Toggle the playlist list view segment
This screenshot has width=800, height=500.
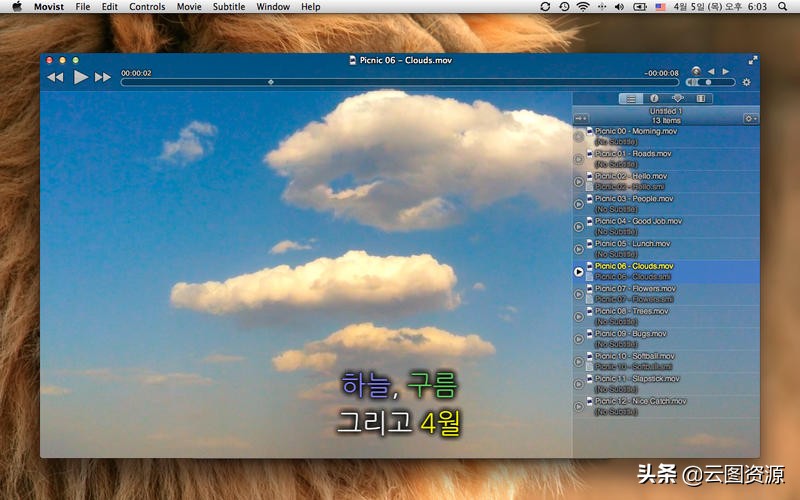630,99
